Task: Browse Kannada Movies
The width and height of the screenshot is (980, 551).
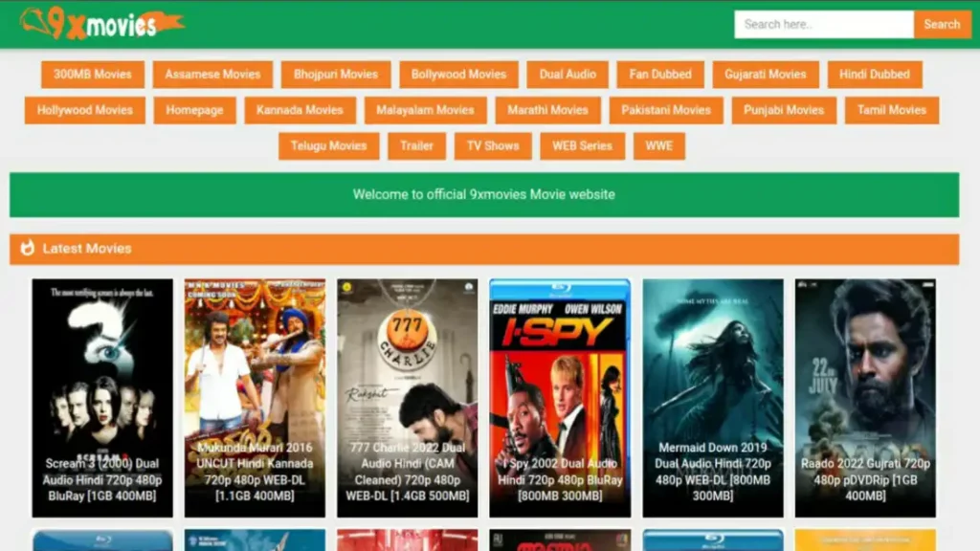Action: [x=300, y=110]
